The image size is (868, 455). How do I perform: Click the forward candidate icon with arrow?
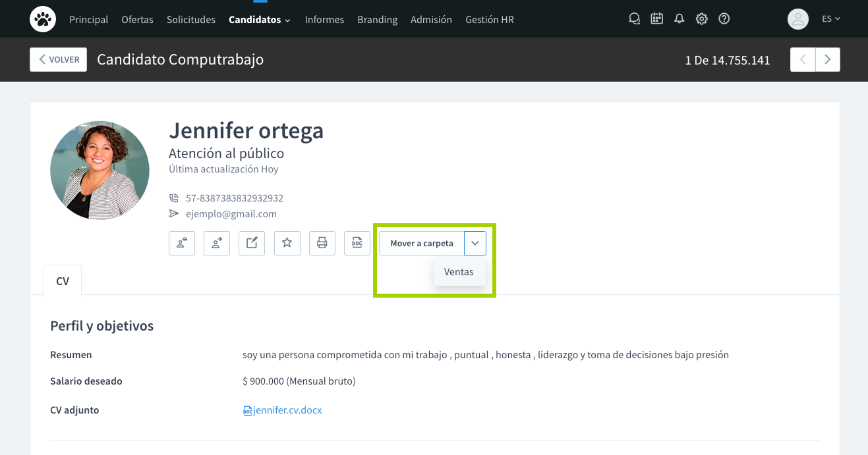point(217,243)
